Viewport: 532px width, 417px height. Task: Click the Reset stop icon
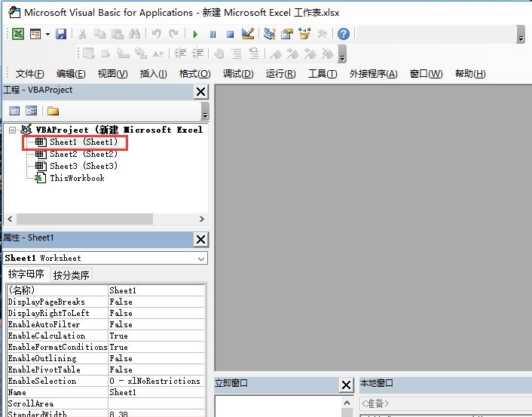(230, 34)
